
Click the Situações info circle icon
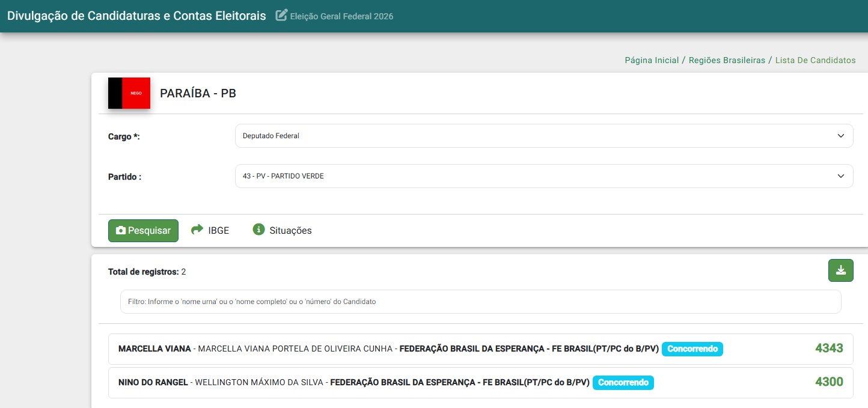click(x=258, y=230)
